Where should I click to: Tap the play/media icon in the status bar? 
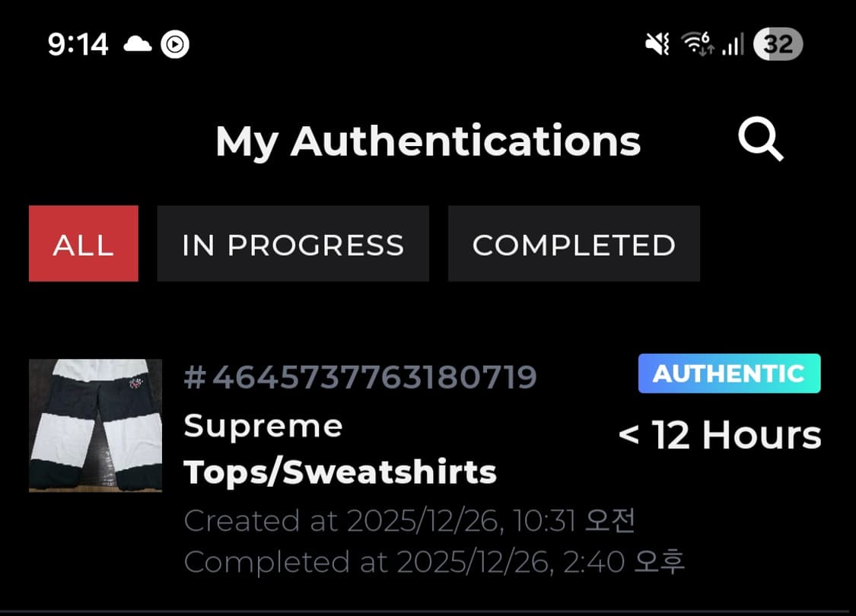(x=173, y=44)
